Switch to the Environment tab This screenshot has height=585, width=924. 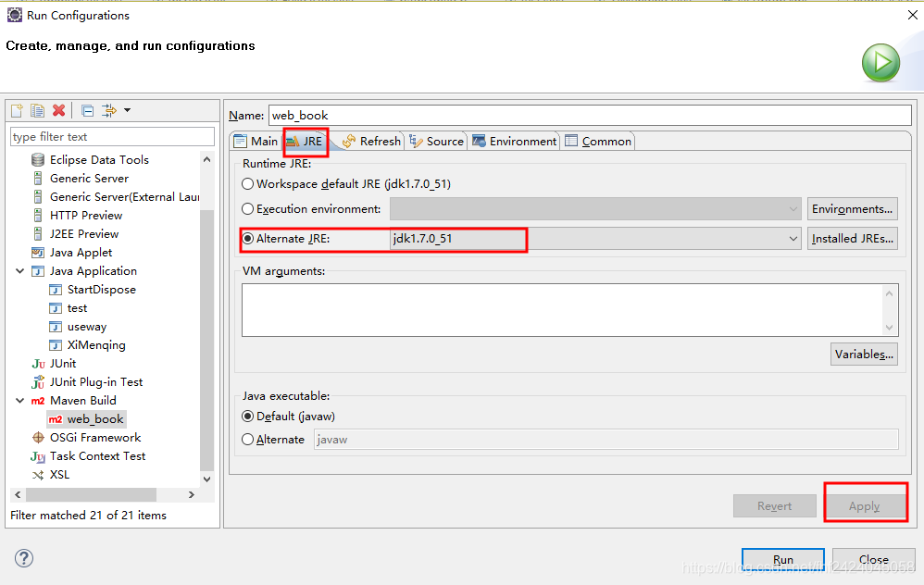click(x=515, y=142)
